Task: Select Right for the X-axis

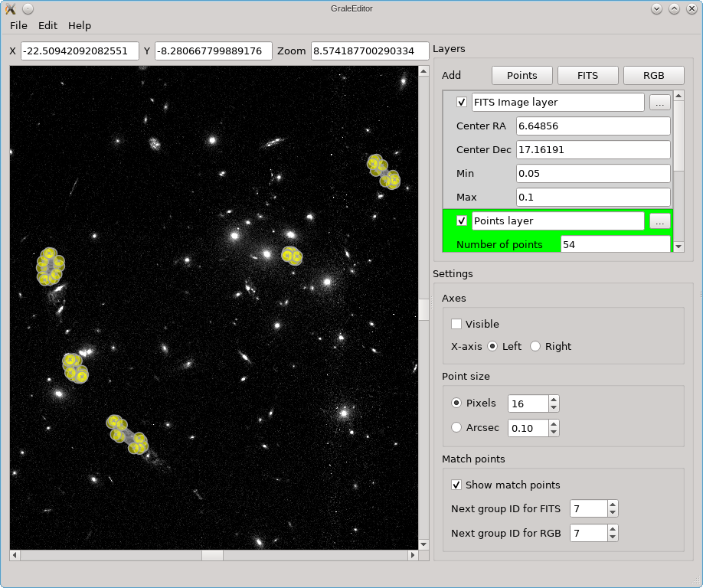Action: coord(535,346)
